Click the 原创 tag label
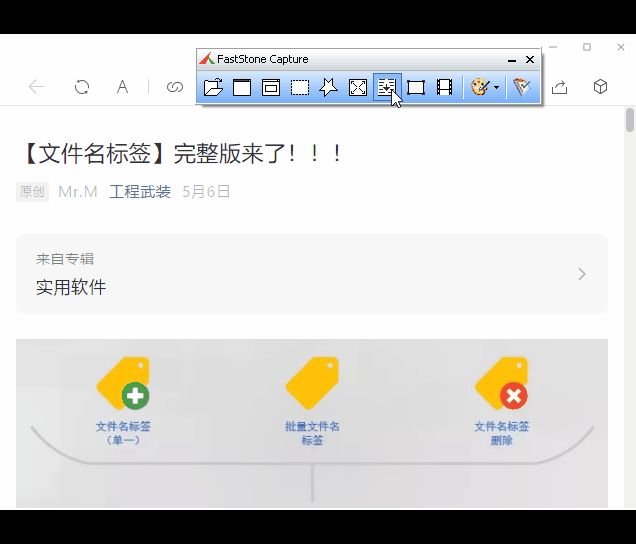 (32, 192)
